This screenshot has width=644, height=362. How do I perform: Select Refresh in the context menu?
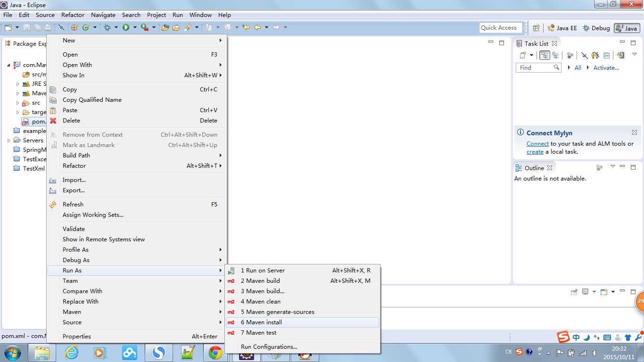tap(137, 205)
